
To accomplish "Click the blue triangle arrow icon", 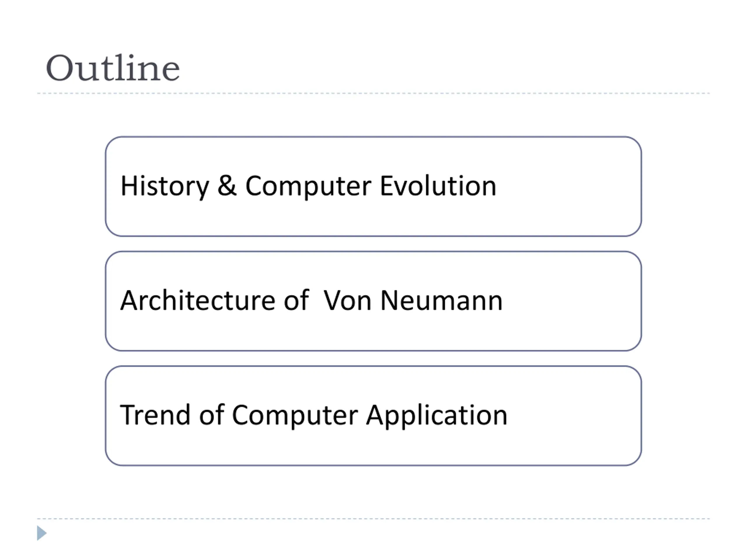I will click(x=42, y=533).
